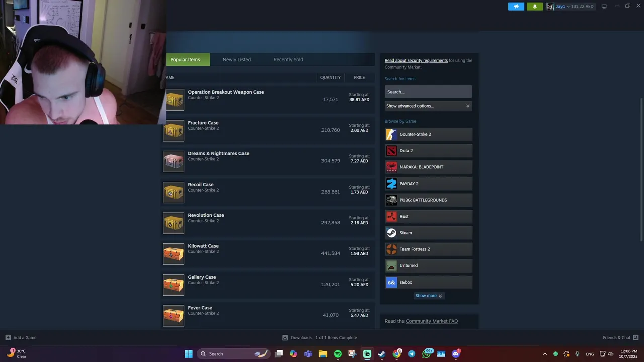The height and width of the screenshot is (362, 644).
Task: Expand Show more games list
Action: pyautogui.click(x=429, y=296)
